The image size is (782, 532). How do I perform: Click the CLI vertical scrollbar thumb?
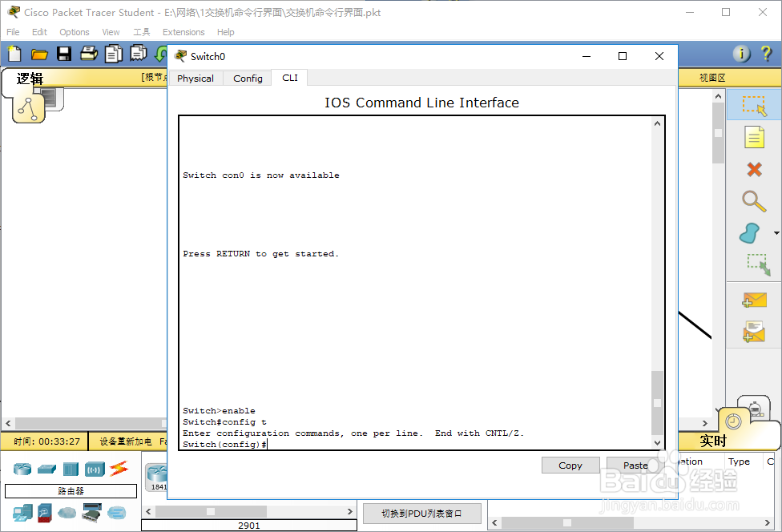point(657,403)
